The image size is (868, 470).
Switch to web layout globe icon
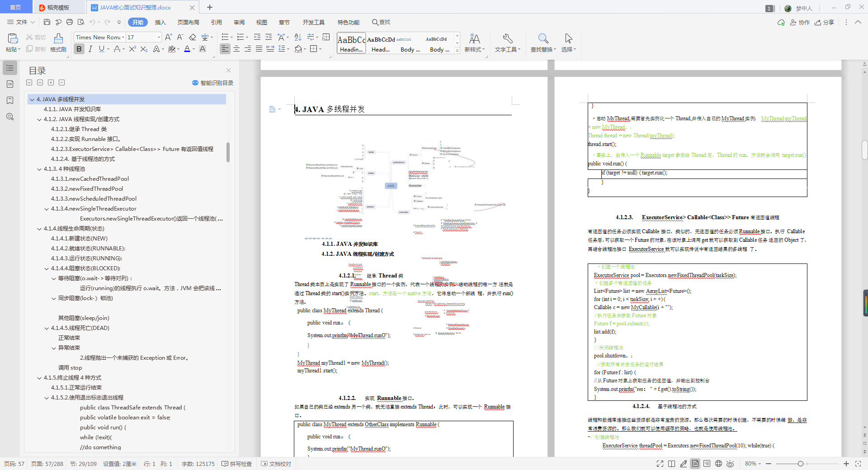coord(718,464)
